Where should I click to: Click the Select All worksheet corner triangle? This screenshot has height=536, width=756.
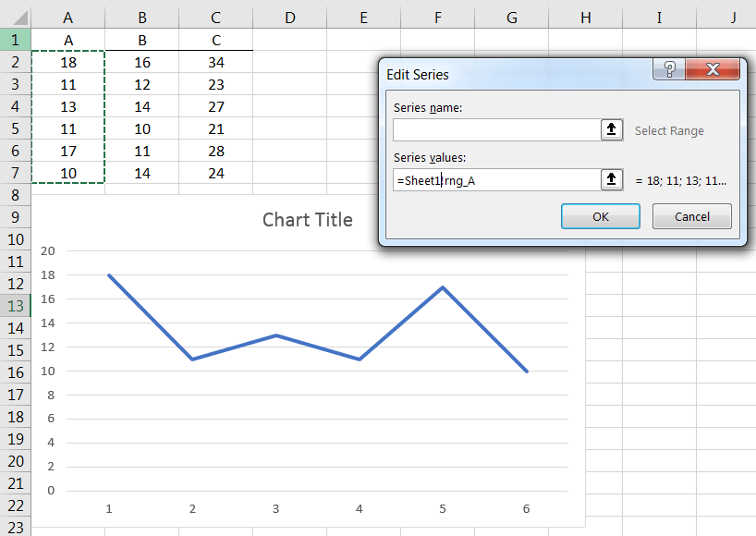click(20, 18)
